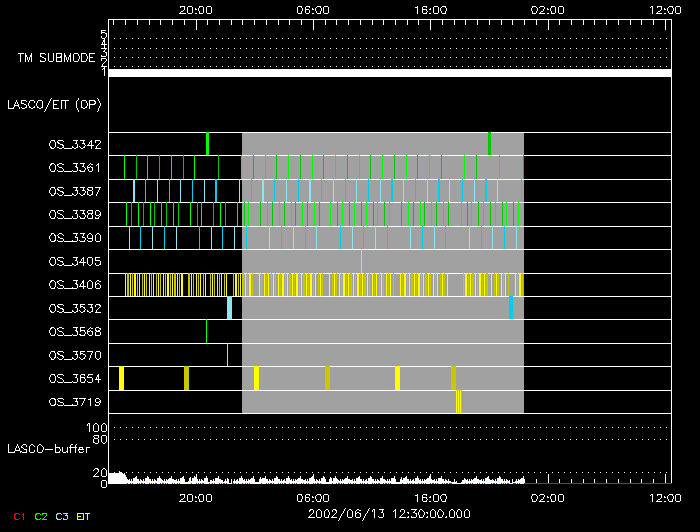Select the EIT legend entry
Image resolution: width=700 pixels, height=532 pixels.
click(x=83, y=516)
